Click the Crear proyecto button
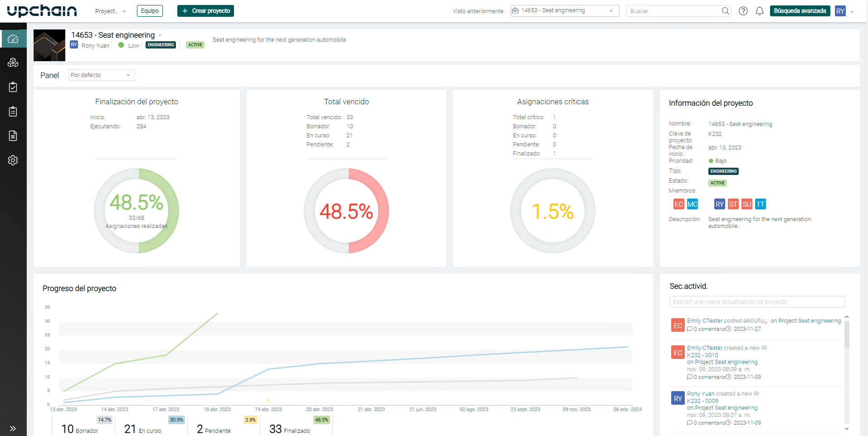The height and width of the screenshot is (436, 868). click(205, 11)
